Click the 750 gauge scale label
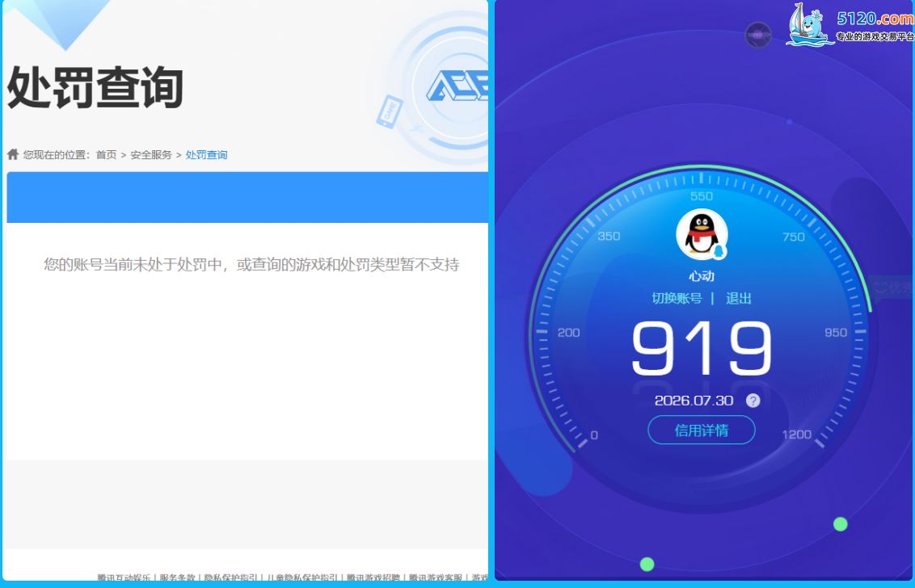This screenshot has width=915, height=588. [x=794, y=237]
